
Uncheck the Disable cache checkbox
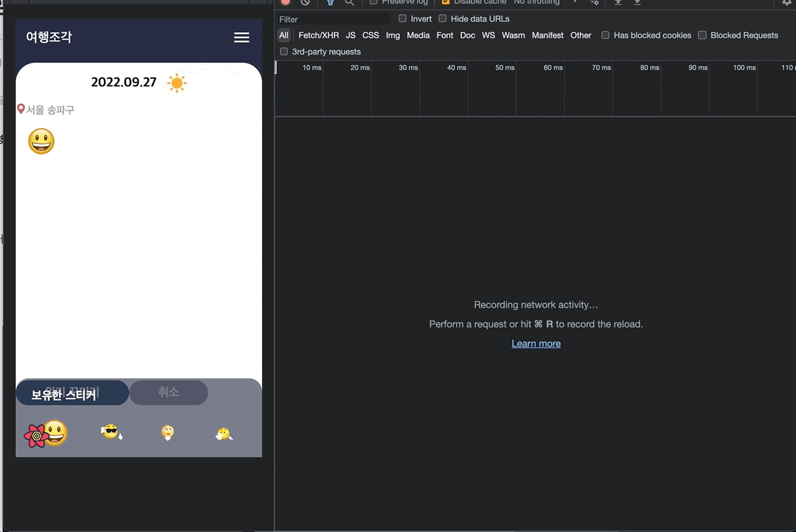pyautogui.click(x=446, y=2)
